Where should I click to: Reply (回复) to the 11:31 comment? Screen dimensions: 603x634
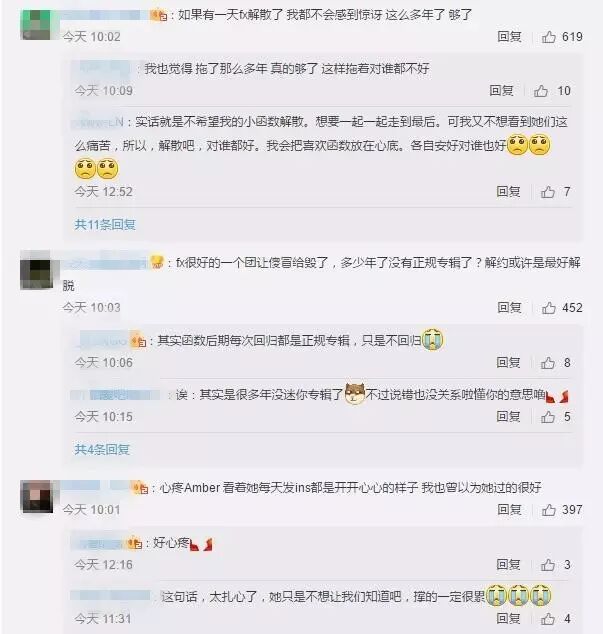[508, 618]
